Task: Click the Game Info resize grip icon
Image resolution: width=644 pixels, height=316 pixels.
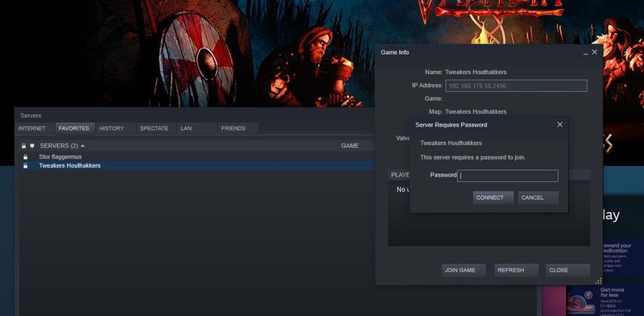Action: (x=598, y=281)
